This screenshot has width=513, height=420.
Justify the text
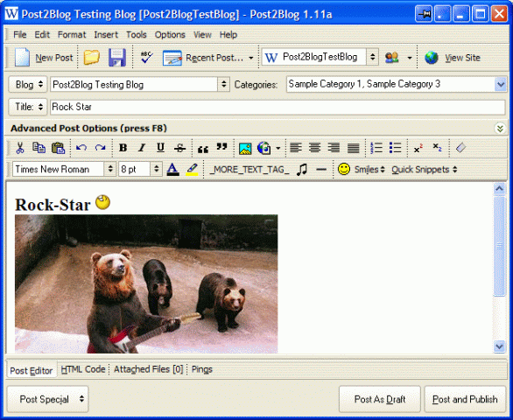pos(353,148)
